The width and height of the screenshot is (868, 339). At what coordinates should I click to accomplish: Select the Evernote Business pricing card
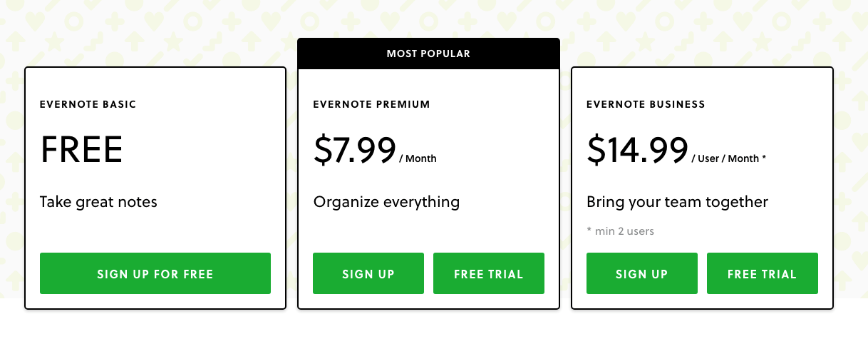[702, 188]
